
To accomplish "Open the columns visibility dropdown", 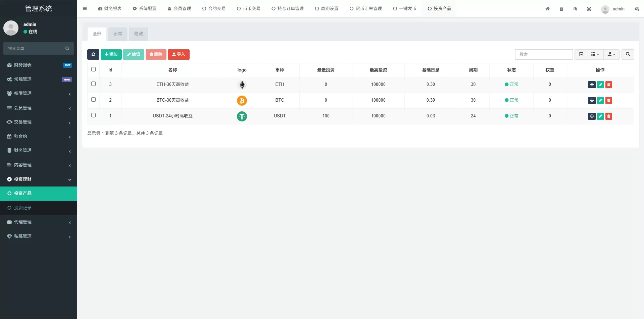I will pyautogui.click(x=595, y=54).
